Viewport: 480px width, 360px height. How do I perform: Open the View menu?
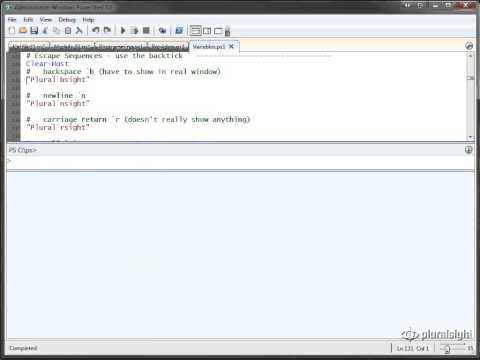pyautogui.click(x=46, y=20)
